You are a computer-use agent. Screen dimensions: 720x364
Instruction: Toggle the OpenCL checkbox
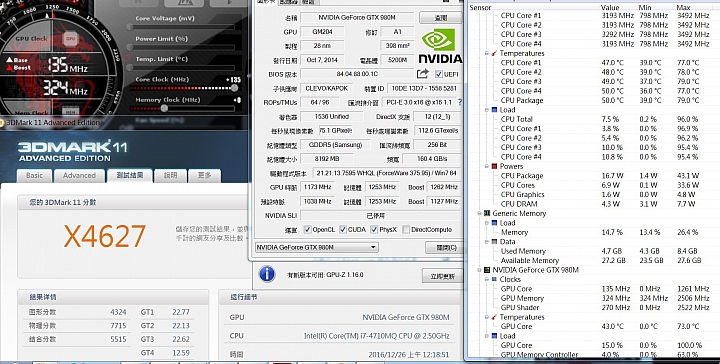308,230
